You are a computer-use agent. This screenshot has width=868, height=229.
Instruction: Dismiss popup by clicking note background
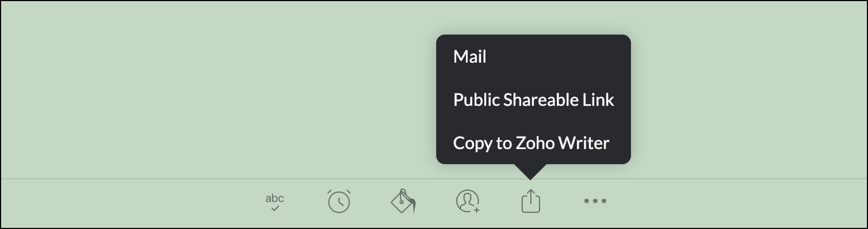click(216, 89)
